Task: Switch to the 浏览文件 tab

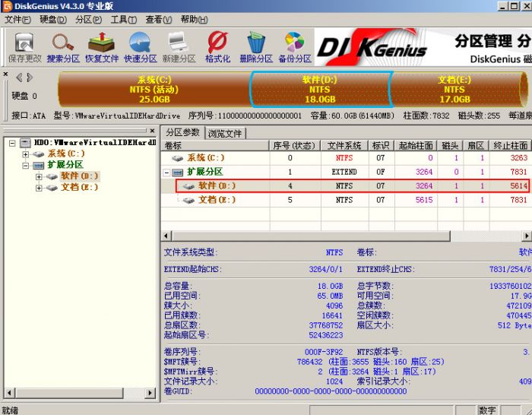Action: [x=226, y=133]
